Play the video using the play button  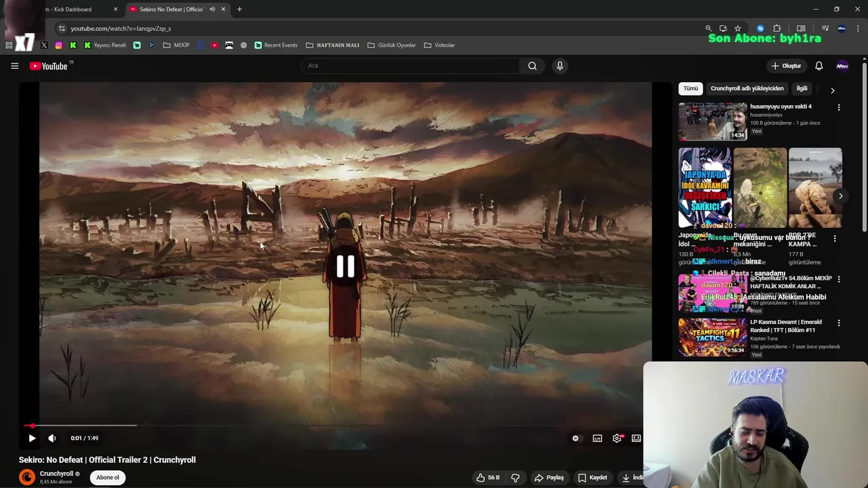pyautogui.click(x=32, y=438)
